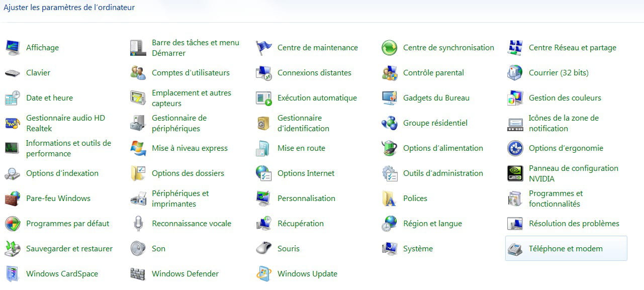Open the Date et heure calendar icon
Screen dimensions: 644x290
(13, 98)
